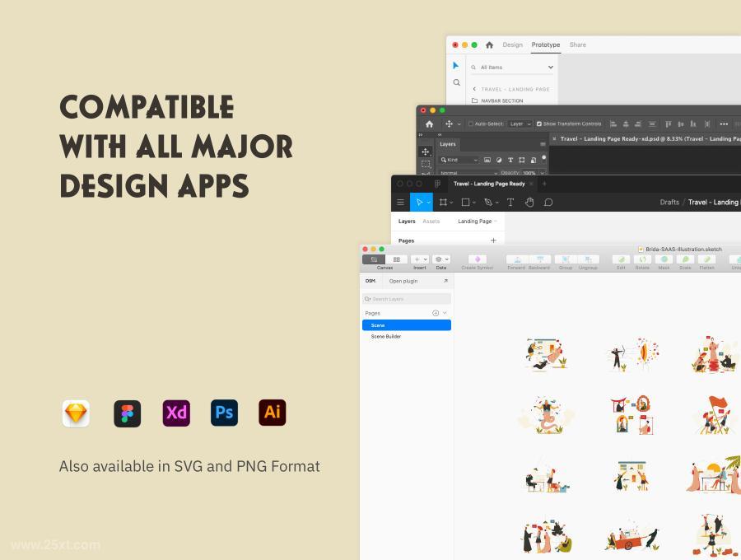Click align left edges icon in Photoshop options bar
Image resolution: width=741 pixels, height=560 pixels.
(613, 124)
